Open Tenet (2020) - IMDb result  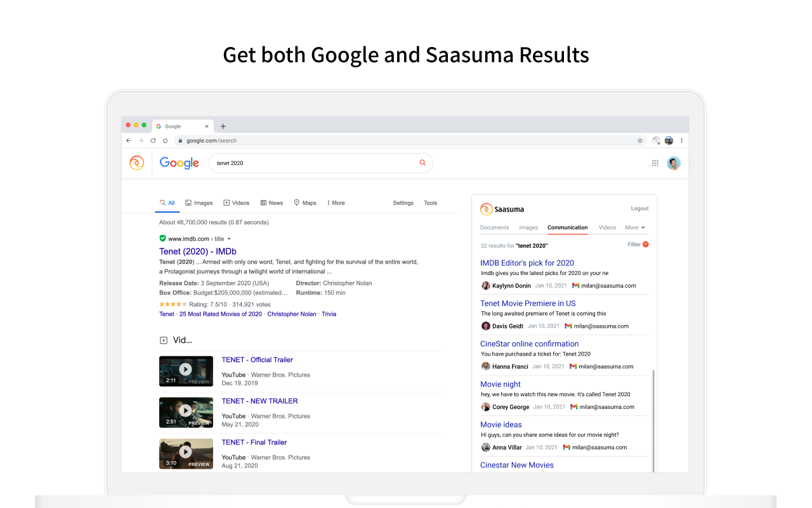click(x=198, y=251)
